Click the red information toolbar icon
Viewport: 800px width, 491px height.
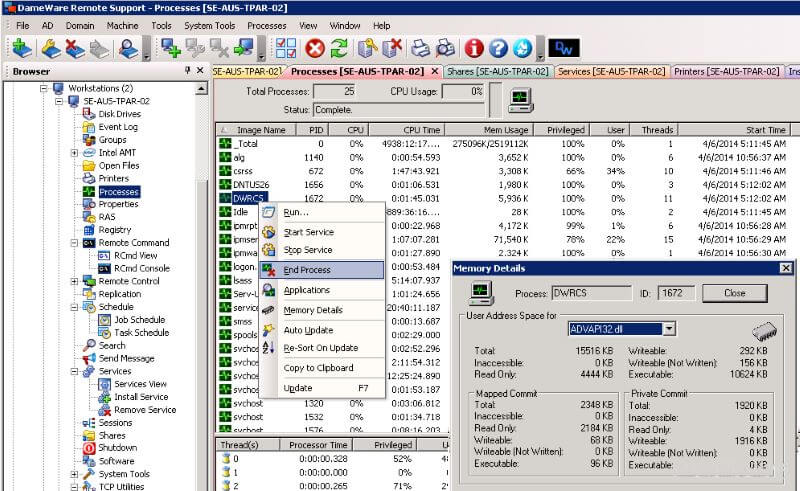[474, 48]
